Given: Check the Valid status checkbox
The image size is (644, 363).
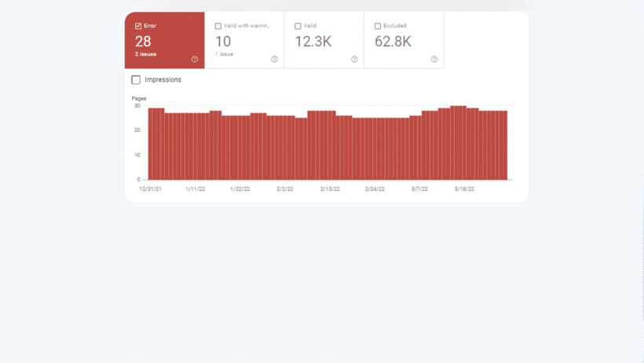Looking at the screenshot, I should click(x=298, y=26).
